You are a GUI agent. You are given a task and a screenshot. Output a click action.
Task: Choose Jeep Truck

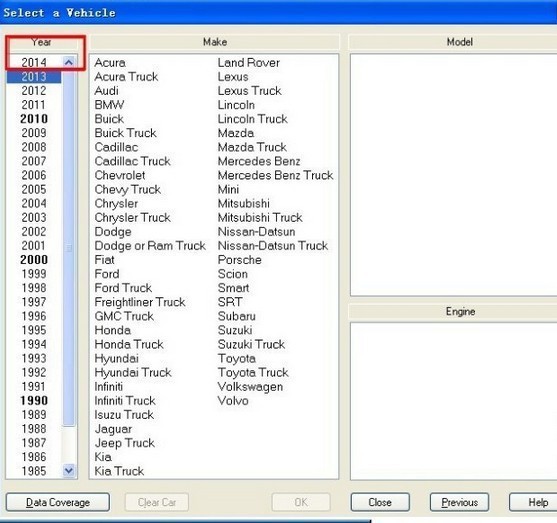pos(124,443)
